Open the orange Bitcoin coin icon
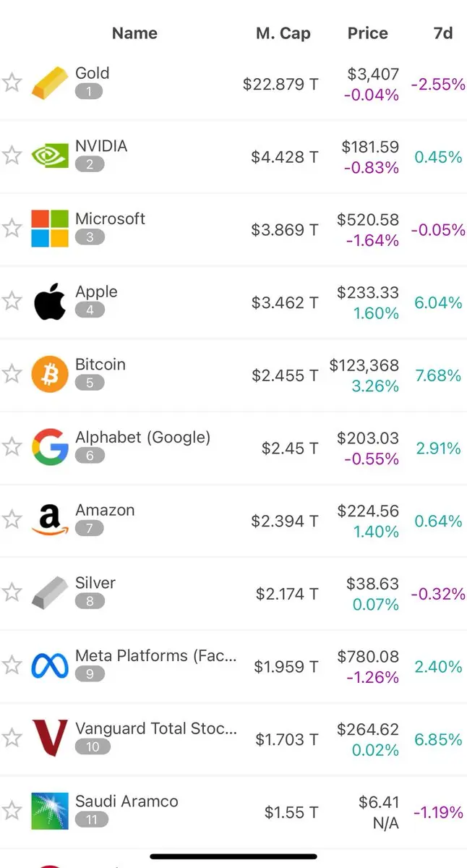This screenshot has height=868, width=467. 50,374
